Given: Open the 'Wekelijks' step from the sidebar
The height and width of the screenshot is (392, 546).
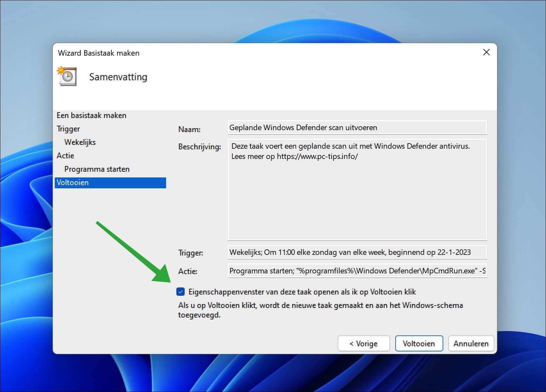Looking at the screenshot, I should [80, 142].
